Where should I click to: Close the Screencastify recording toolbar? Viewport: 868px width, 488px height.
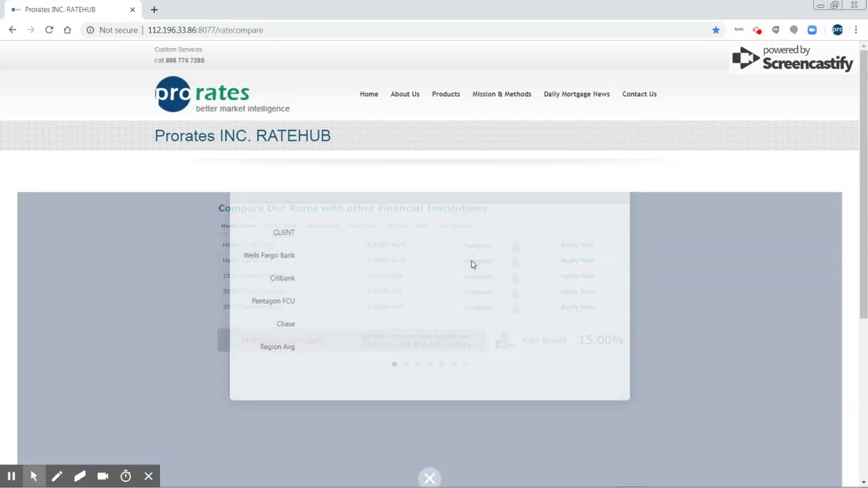[x=149, y=476]
